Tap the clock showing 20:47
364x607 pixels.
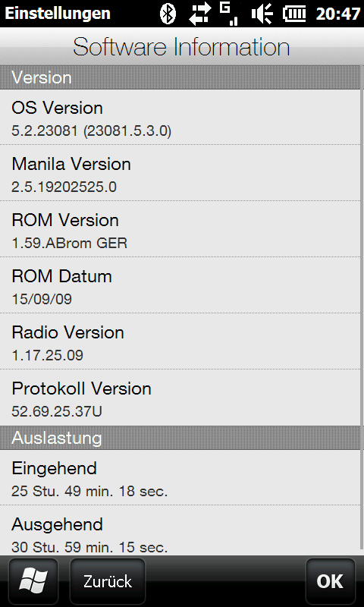tap(338, 14)
